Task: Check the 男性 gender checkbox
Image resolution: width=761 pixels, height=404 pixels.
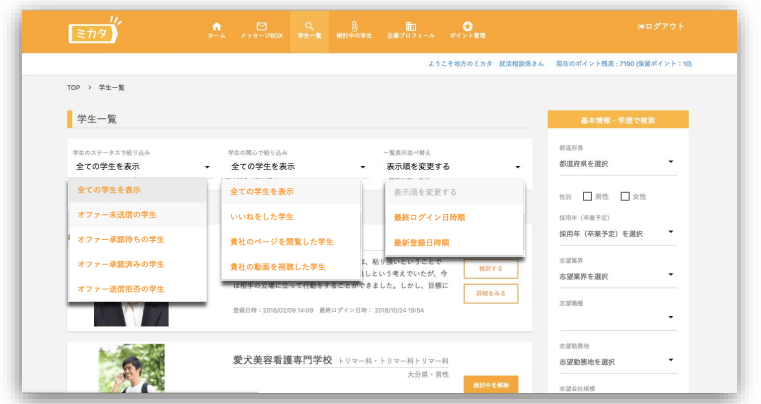Action: click(x=589, y=196)
